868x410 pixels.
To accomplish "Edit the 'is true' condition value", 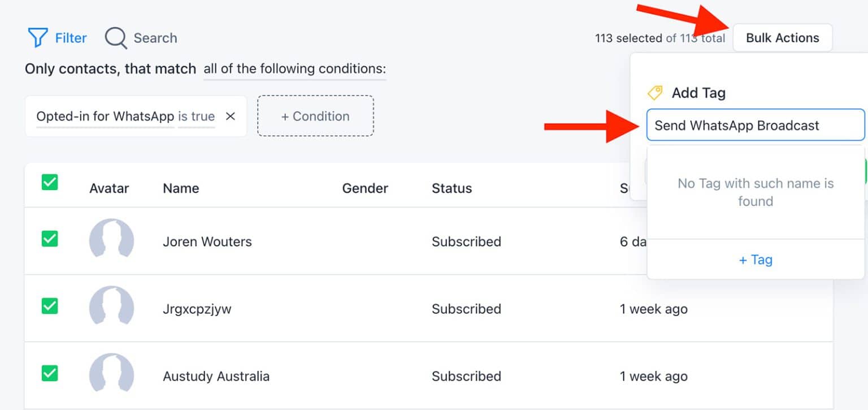I will [x=197, y=116].
